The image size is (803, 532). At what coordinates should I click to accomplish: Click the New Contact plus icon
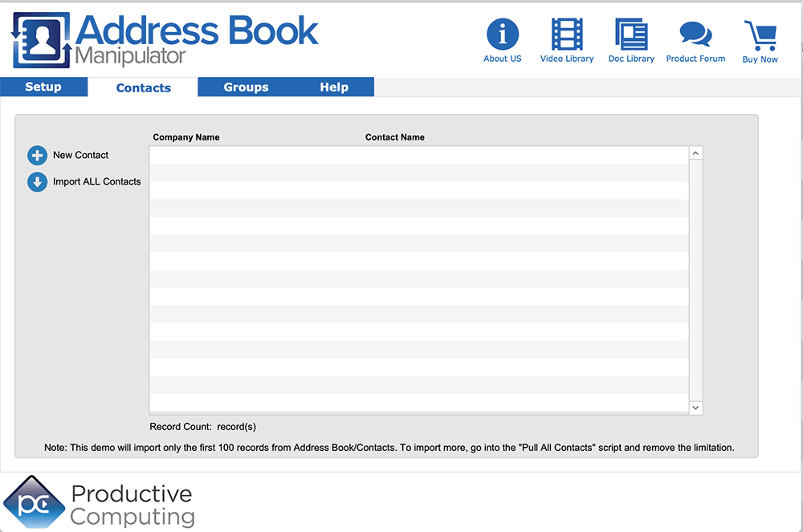tap(37, 155)
